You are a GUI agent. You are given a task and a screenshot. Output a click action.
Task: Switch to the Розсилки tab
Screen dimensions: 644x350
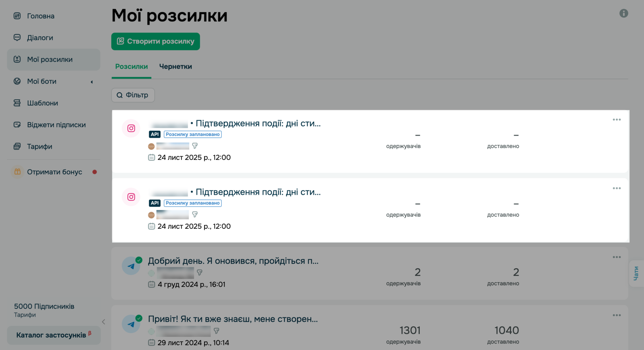tap(131, 66)
